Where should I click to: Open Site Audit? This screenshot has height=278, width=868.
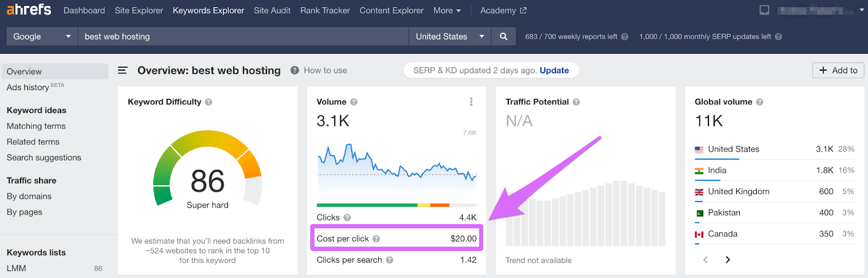pyautogui.click(x=272, y=10)
